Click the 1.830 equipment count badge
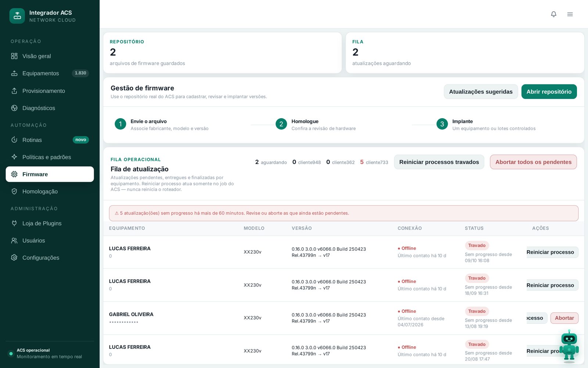This screenshot has width=588, height=368. (x=80, y=73)
